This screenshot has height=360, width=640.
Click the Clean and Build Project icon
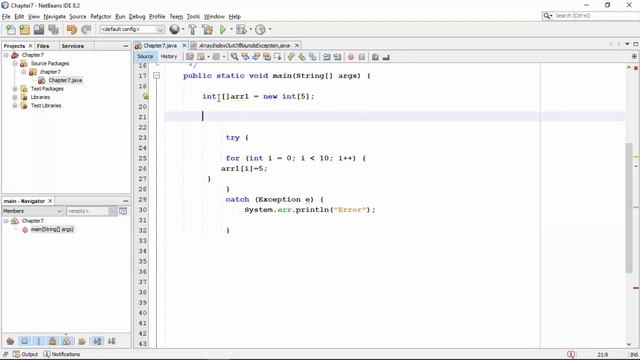click(207, 29)
